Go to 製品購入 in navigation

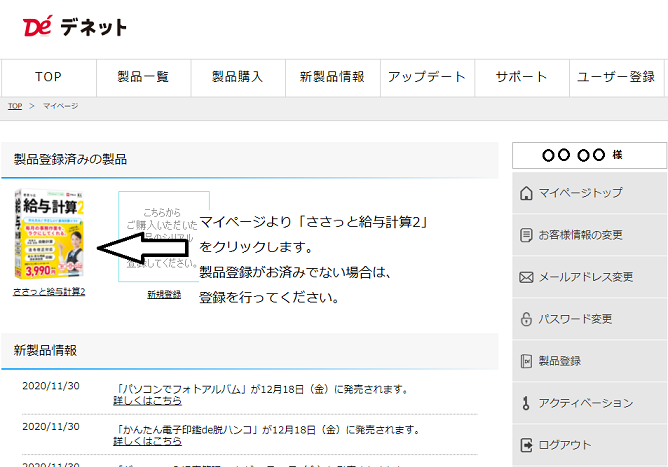coord(238,78)
